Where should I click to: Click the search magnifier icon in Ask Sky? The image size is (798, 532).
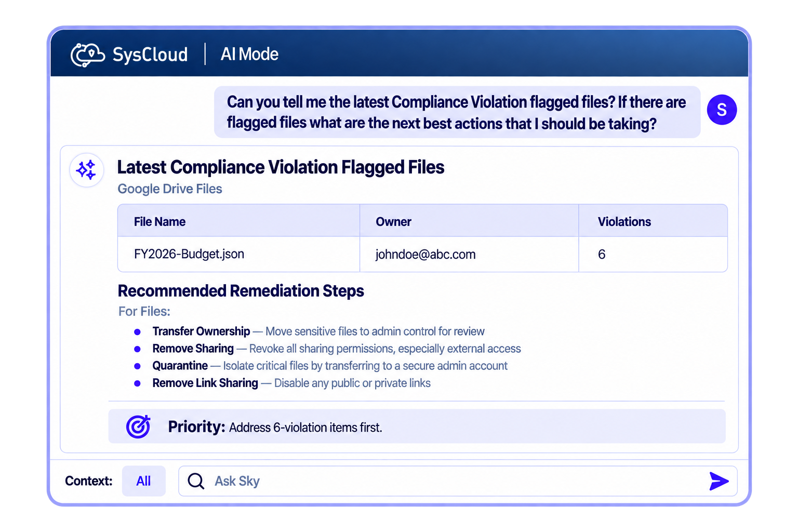click(x=196, y=481)
